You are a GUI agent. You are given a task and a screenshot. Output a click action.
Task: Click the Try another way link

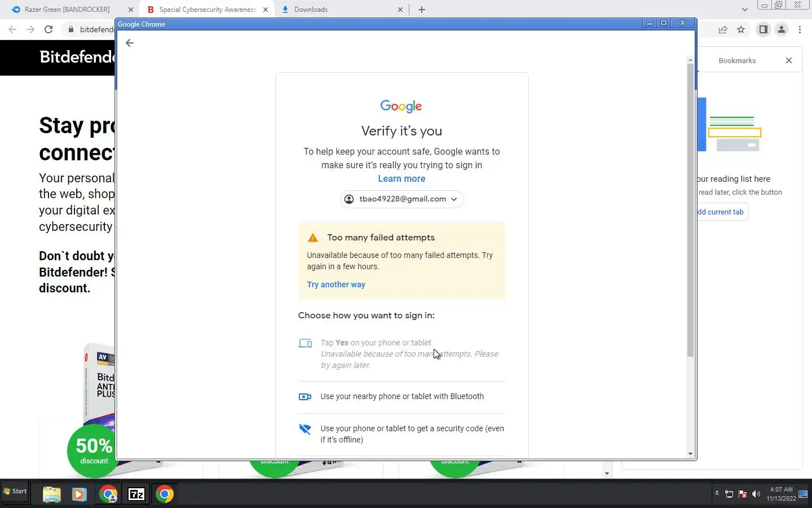click(336, 284)
